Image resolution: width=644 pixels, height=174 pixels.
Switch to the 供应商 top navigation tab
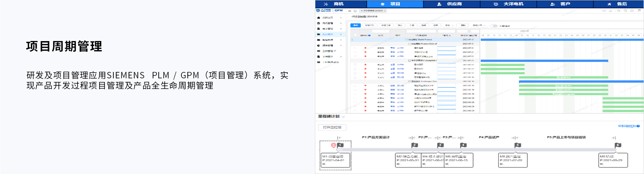(x=451, y=4)
